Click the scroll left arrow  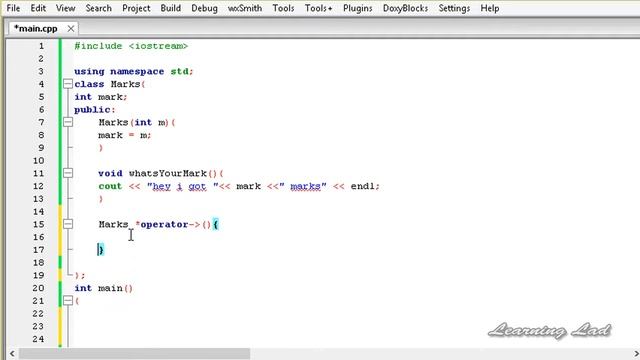12,353
